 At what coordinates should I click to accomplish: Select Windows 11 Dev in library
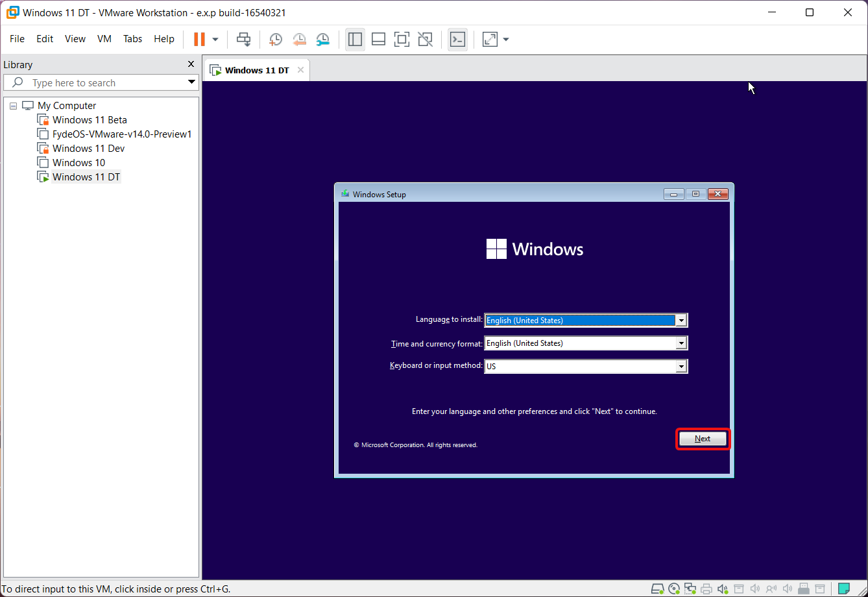click(88, 149)
